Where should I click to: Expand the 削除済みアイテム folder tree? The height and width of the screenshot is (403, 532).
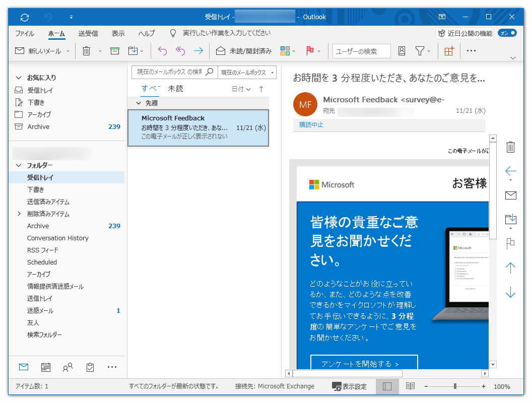click(20, 214)
